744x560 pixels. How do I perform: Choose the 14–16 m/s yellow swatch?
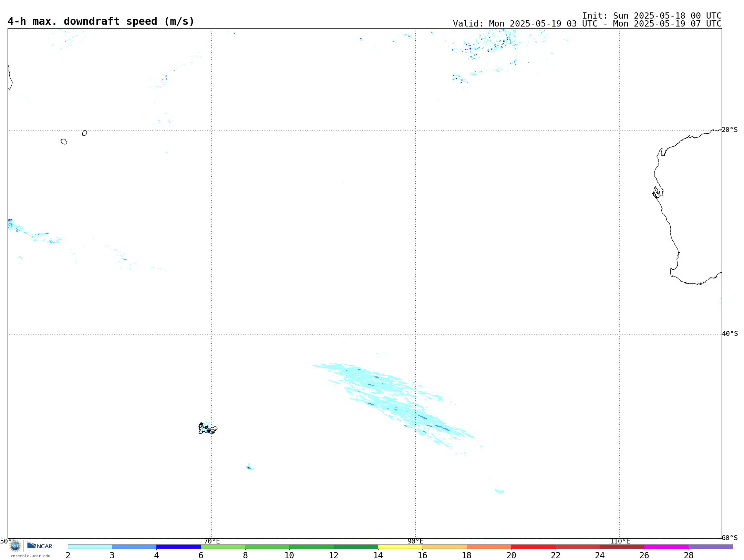[400, 547]
